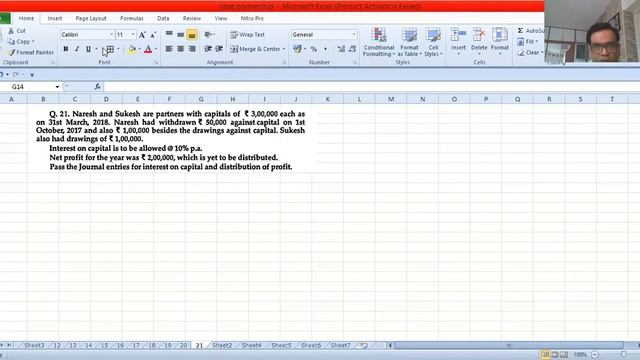Open the Calibri font name dropdown
This screenshot has height=360, width=640.
(111, 35)
